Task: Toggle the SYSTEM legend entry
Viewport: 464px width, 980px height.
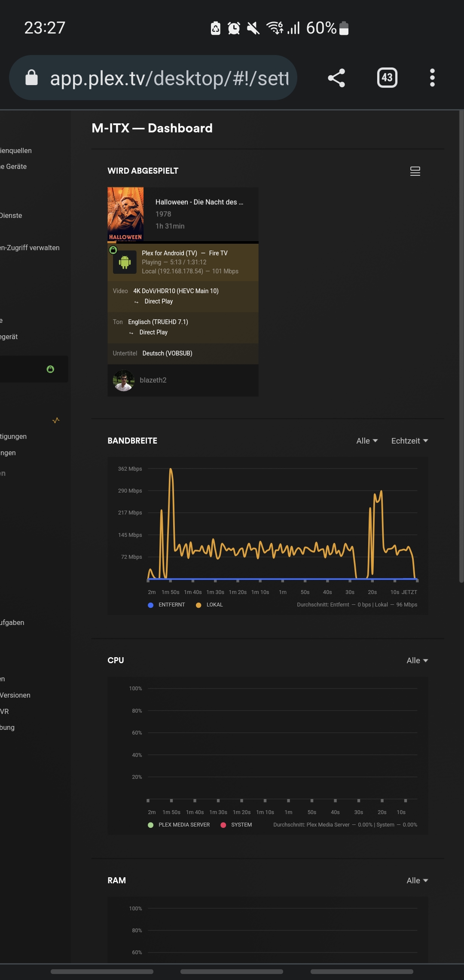Action: 236,825
